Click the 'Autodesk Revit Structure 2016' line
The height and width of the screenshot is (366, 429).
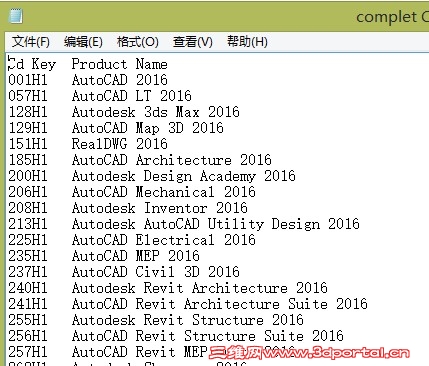click(188, 320)
